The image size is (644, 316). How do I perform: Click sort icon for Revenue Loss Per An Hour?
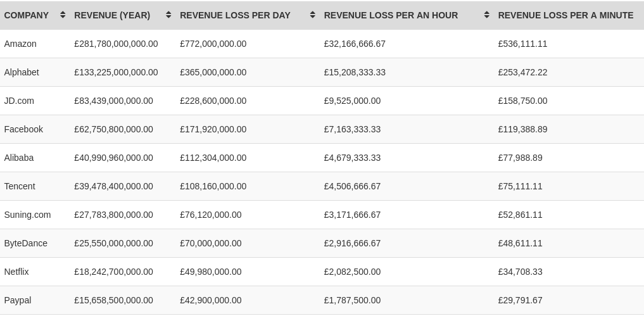pos(487,15)
